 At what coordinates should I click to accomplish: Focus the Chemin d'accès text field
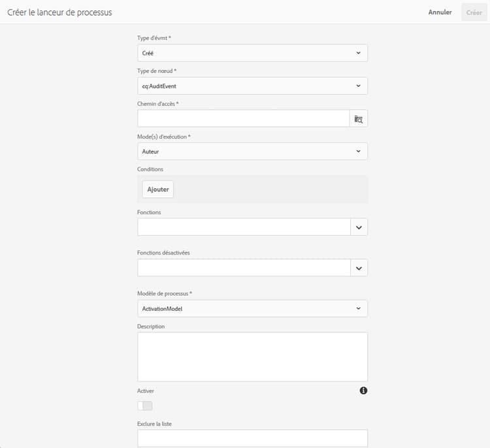click(244, 119)
